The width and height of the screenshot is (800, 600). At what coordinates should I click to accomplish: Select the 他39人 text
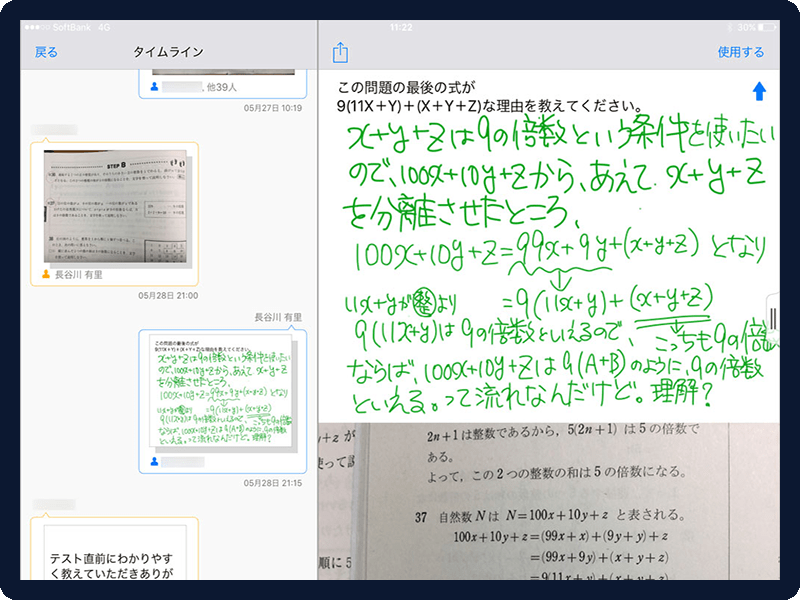(222, 87)
